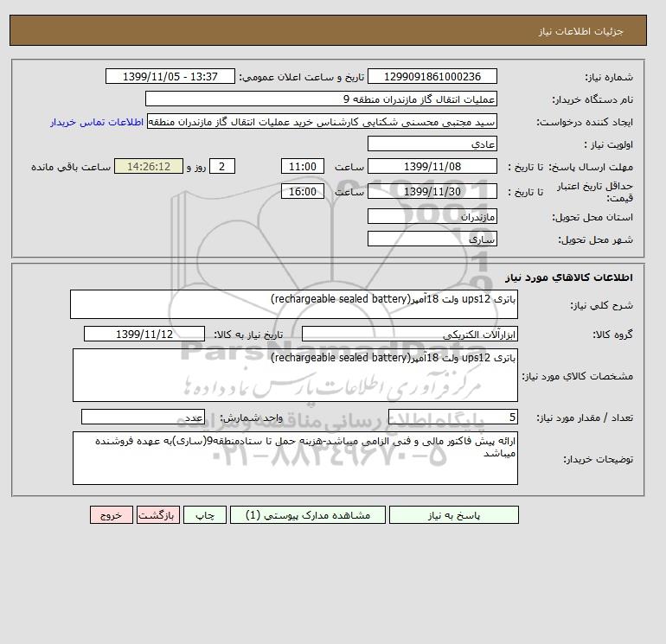Click the مهلت ارسال پاسخ label
This screenshot has height=644, width=666.
click(590, 167)
